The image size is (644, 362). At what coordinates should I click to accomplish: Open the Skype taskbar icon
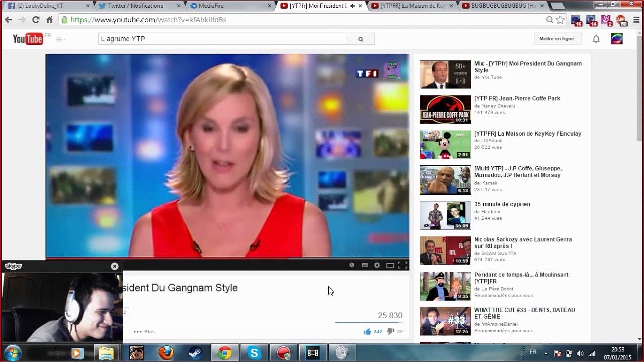tap(254, 353)
